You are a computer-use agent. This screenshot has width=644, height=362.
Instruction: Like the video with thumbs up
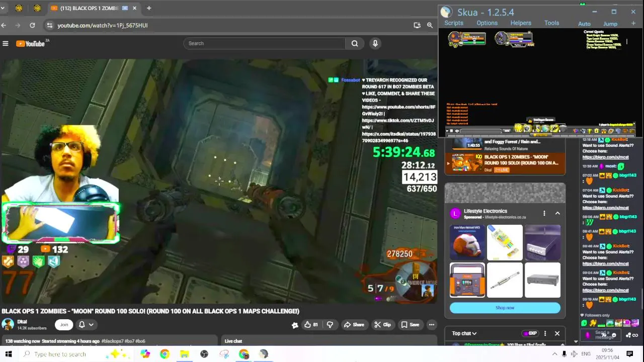point(311,325)
